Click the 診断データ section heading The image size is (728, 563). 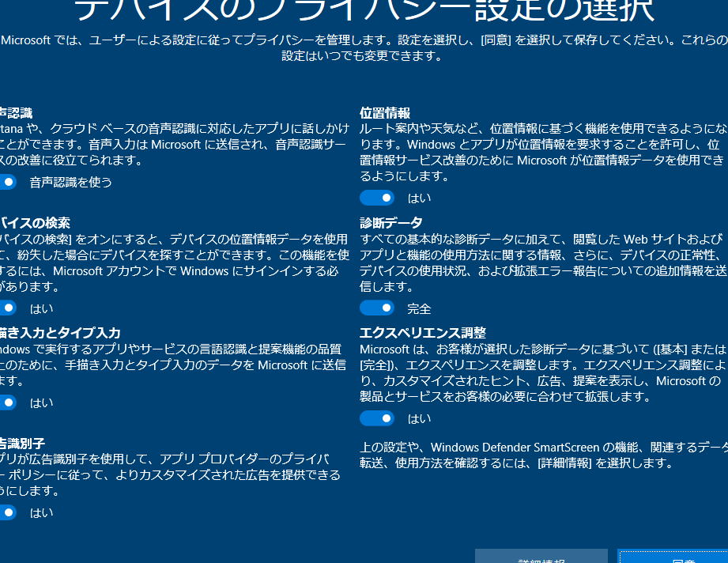pyautogui.click(x=391, y=223)
